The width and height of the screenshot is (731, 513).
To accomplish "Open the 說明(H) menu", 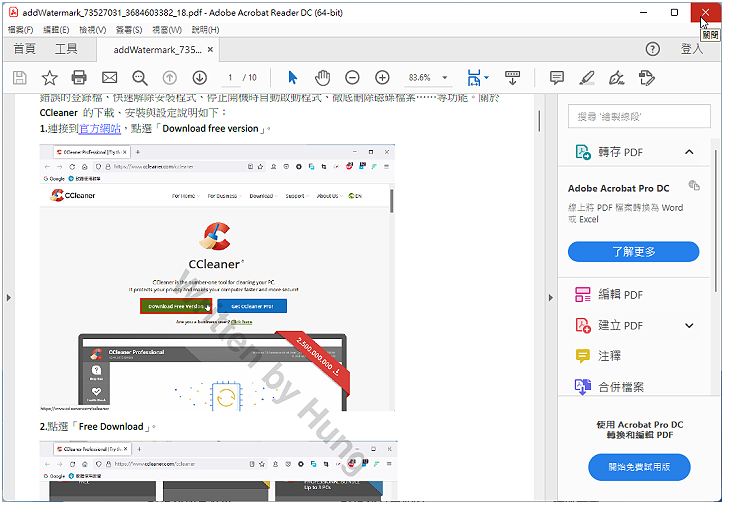I will [x=205, y=30].
